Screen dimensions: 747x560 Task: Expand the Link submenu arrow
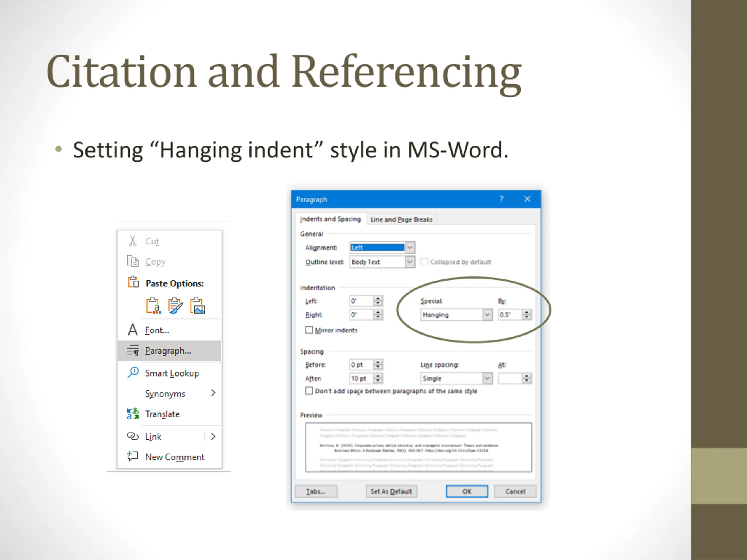point(213,436)
